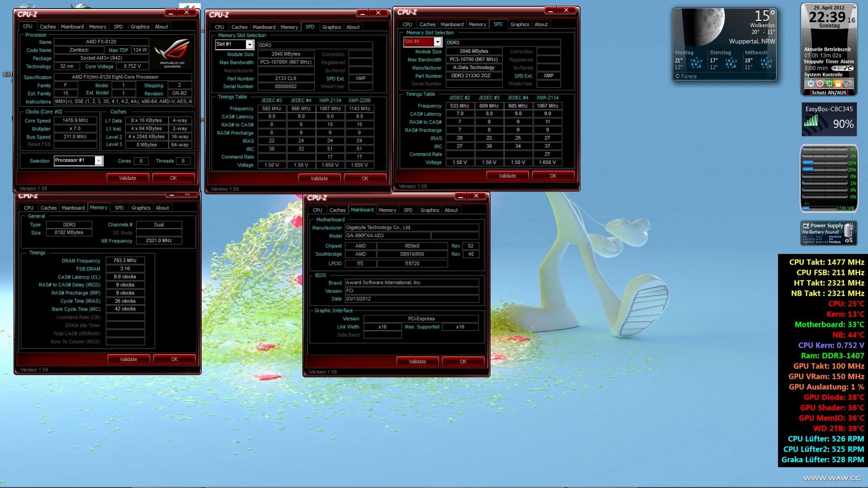The width and height of the screenshot is (868, 488).
Task: Open Graphics tab in Slot #1 SPD window
Action: coord(332,27)
